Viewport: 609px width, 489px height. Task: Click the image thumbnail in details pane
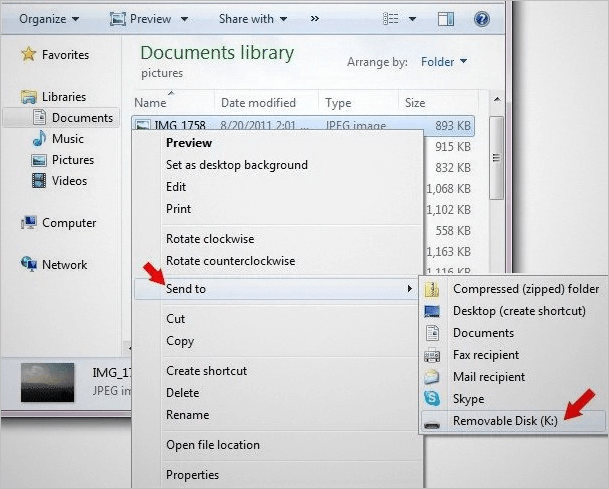point(47,383)
